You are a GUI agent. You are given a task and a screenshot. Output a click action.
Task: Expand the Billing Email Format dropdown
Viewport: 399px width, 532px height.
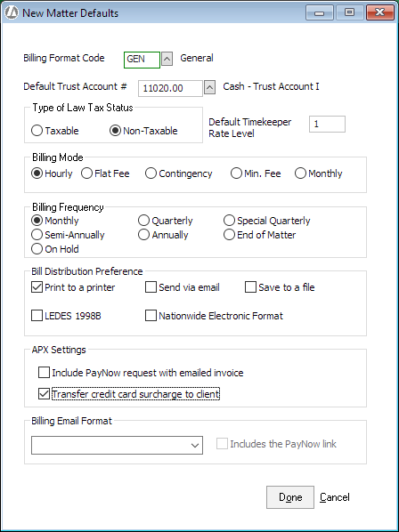(118, 445)
